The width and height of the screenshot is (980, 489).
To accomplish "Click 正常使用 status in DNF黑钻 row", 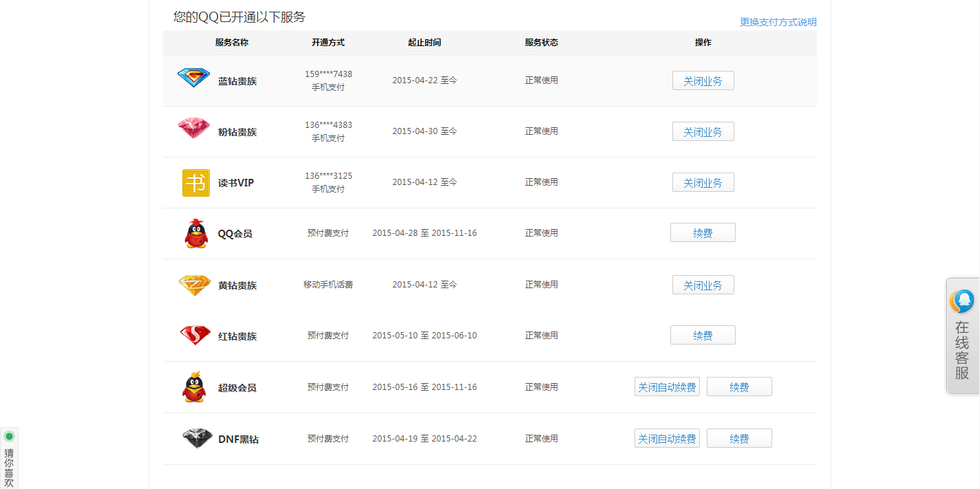I will pyautogui.click(x=542, y=439).
